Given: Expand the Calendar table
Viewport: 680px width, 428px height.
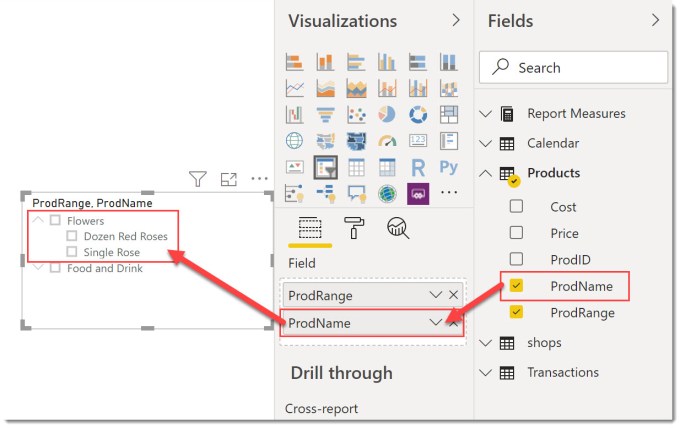Looking at the screenshot, I should point(486,144).
